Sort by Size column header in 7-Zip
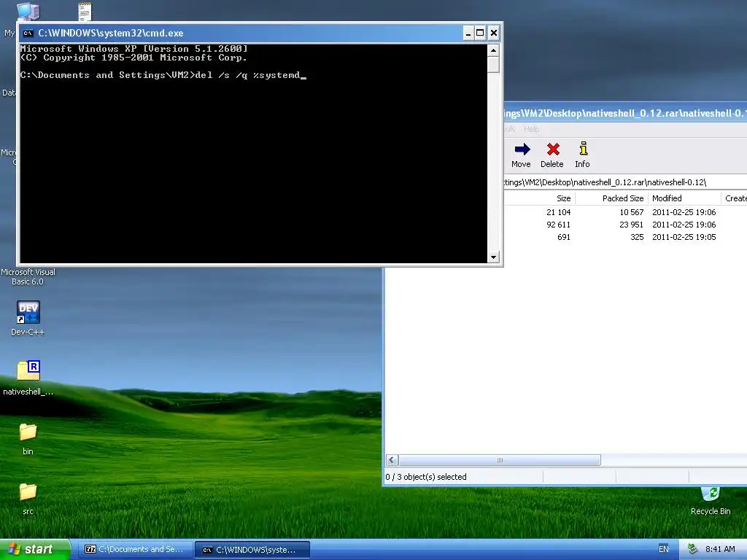Screen dimensions: 747x560 coord(539,198)
